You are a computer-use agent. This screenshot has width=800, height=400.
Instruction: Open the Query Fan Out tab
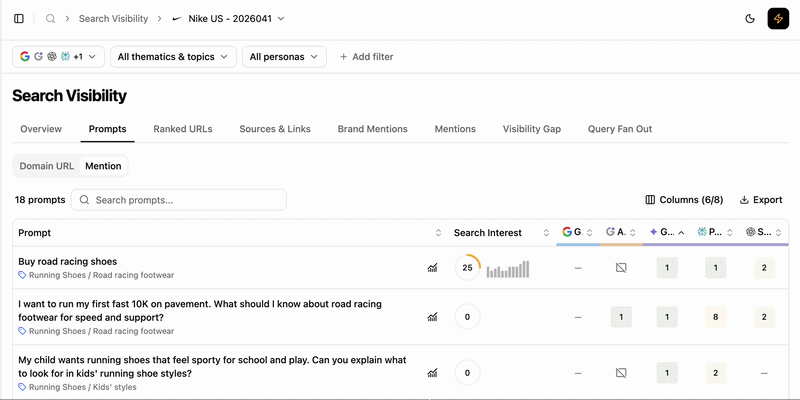coord(620,129)
